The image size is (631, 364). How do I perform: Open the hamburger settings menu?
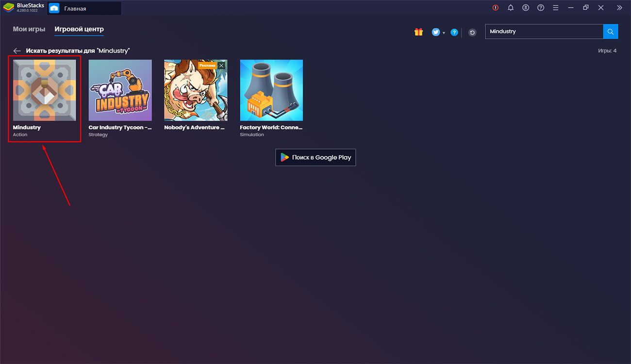point(556,8)
